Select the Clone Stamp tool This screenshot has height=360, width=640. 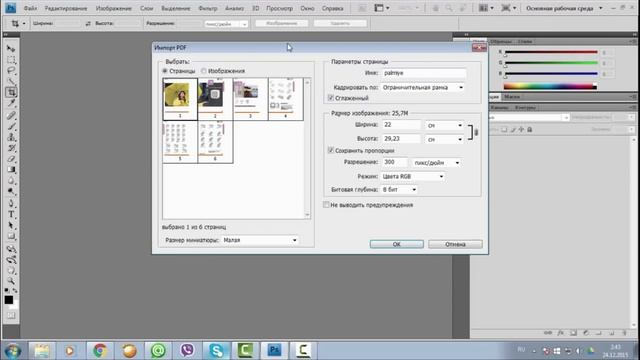11,137
